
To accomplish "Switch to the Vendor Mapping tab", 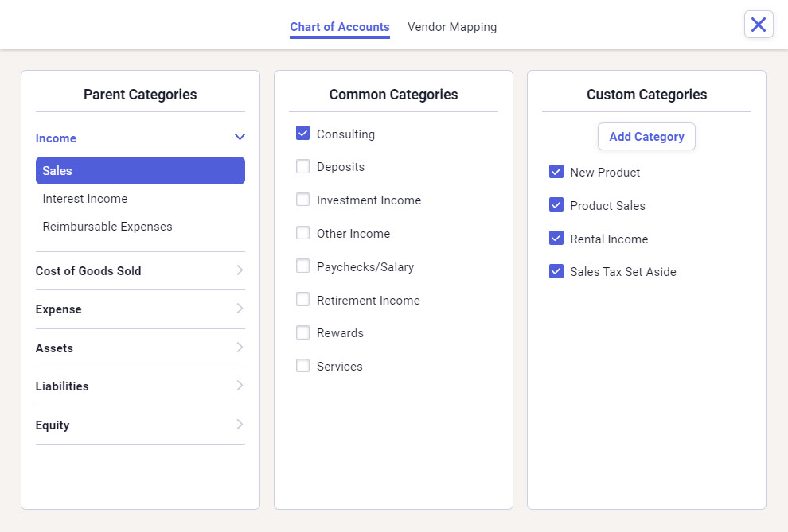I will pos(452,26).
